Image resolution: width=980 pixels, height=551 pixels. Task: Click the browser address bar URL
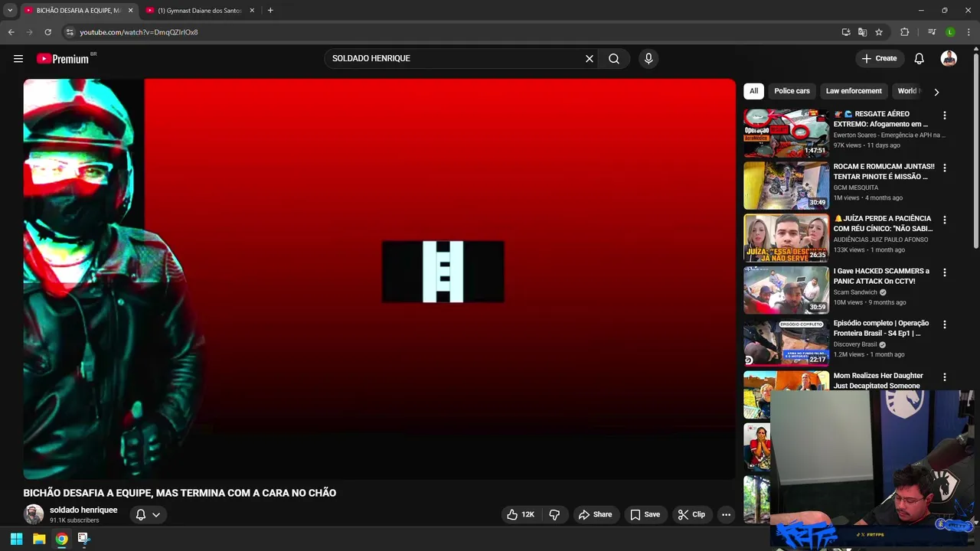point(139,32)
